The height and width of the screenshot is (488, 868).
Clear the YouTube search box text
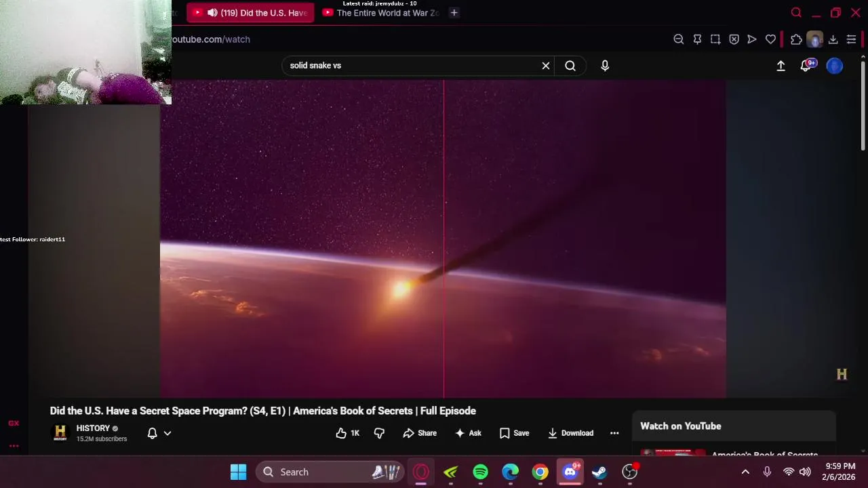[546, 66]
